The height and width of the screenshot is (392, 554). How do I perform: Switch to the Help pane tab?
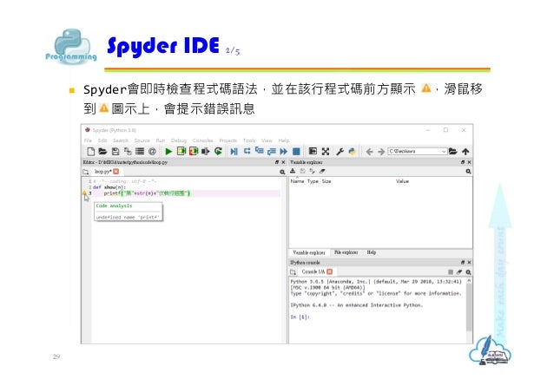(x=372, y=252)
